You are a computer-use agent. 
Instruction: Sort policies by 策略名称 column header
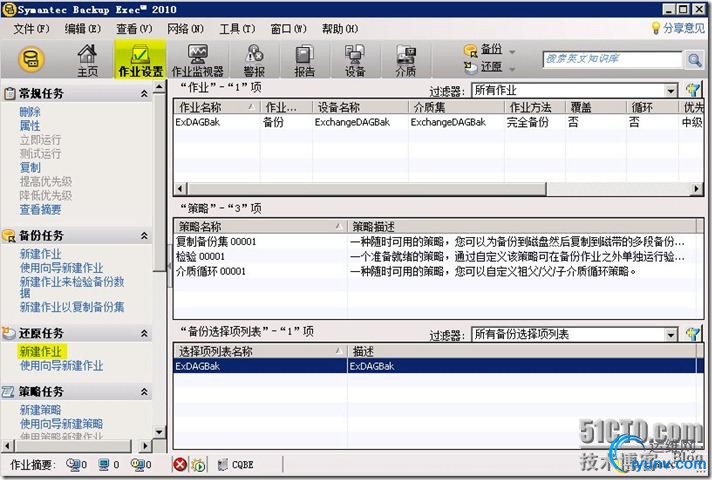tap(260, 227)
